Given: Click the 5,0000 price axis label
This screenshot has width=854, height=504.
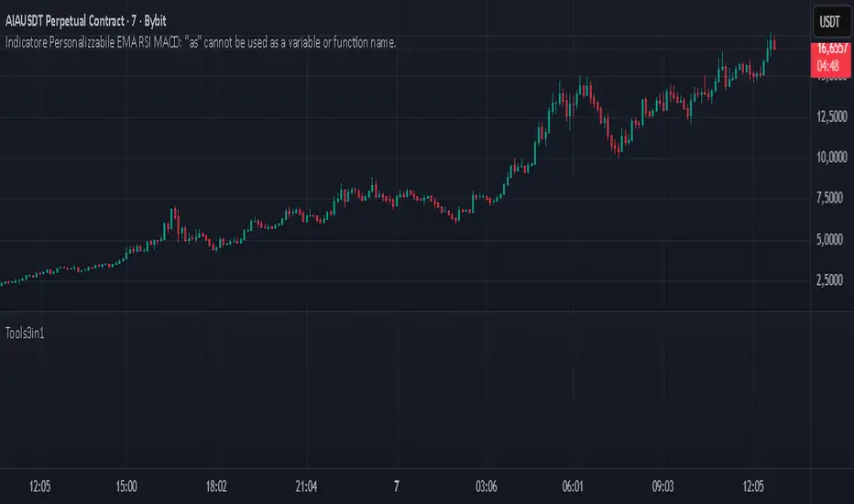Looking at the screenshot, I should point(828,240).
